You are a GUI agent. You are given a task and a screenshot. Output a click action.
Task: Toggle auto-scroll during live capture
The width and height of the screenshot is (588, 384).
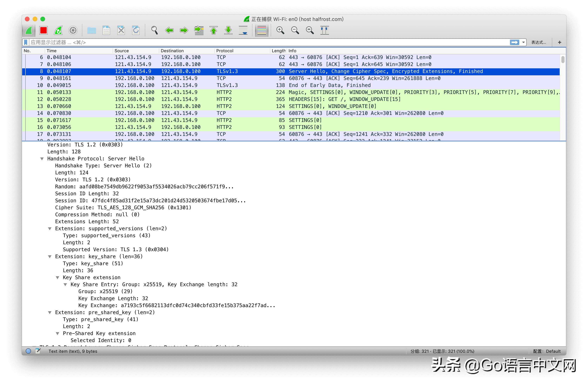coord(243,30)
